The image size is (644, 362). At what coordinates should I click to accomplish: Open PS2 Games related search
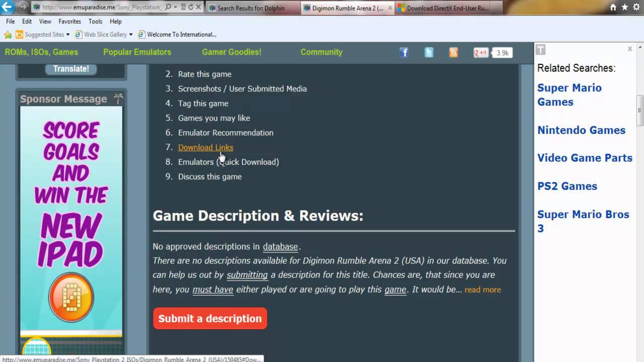pos(567,186)
